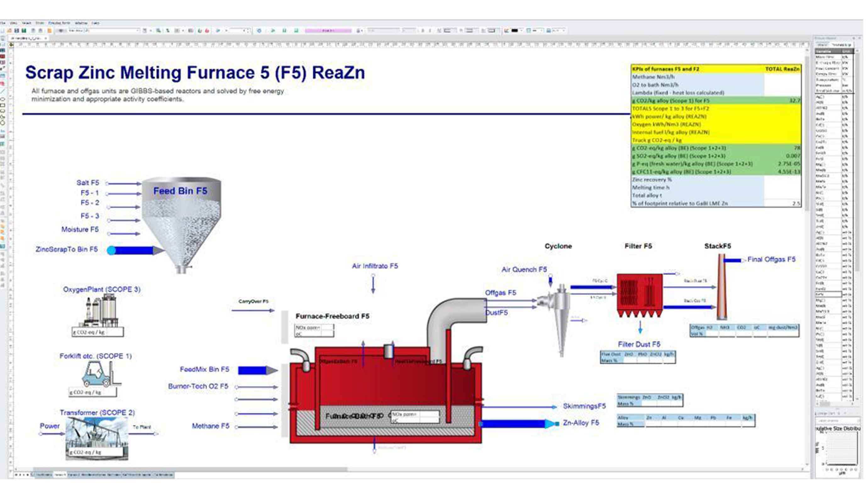The width and height of the screenshot is (868, 488).
Task: Select the Feed Bin F5 unit
Action: click(x=182, y=219)
